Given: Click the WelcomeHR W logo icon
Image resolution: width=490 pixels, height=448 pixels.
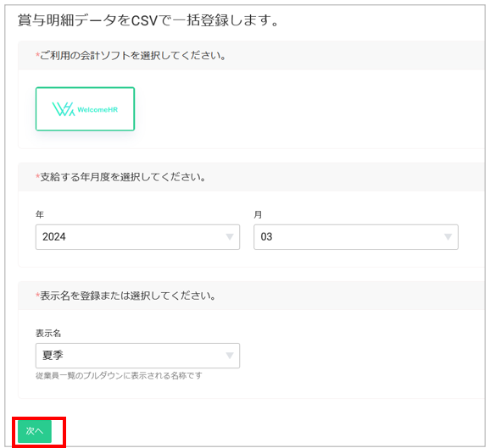Looking at the screenshot, I should pyautogui.click(x=64, y=109).
